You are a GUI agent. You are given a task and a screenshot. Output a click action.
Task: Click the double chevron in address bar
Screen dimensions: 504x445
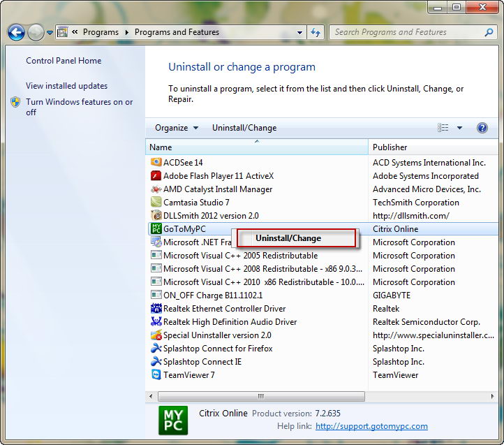point(75,32)
